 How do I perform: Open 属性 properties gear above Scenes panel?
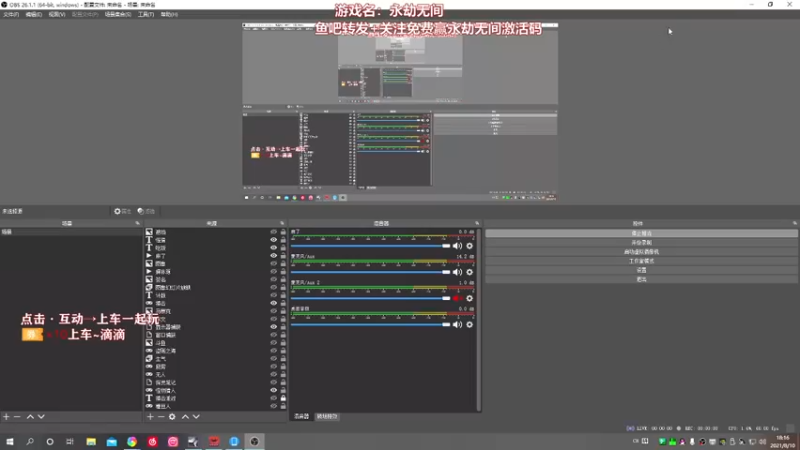coord(122,211)
